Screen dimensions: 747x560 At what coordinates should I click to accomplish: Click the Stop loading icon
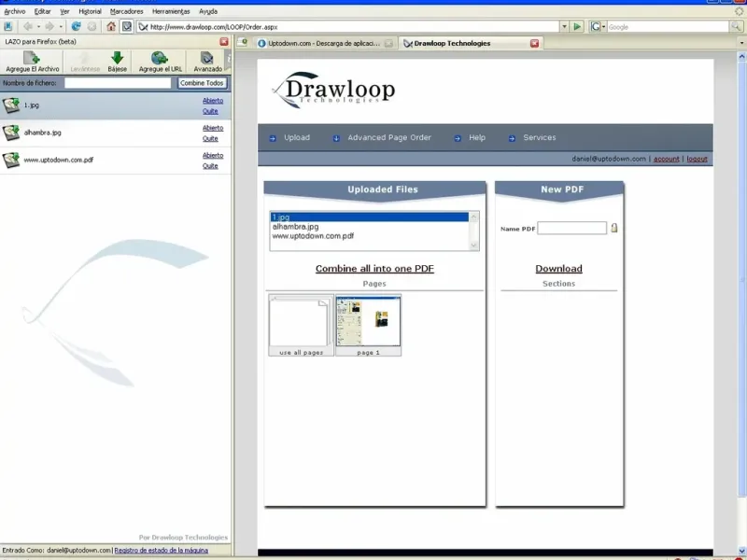pos(92,27)
